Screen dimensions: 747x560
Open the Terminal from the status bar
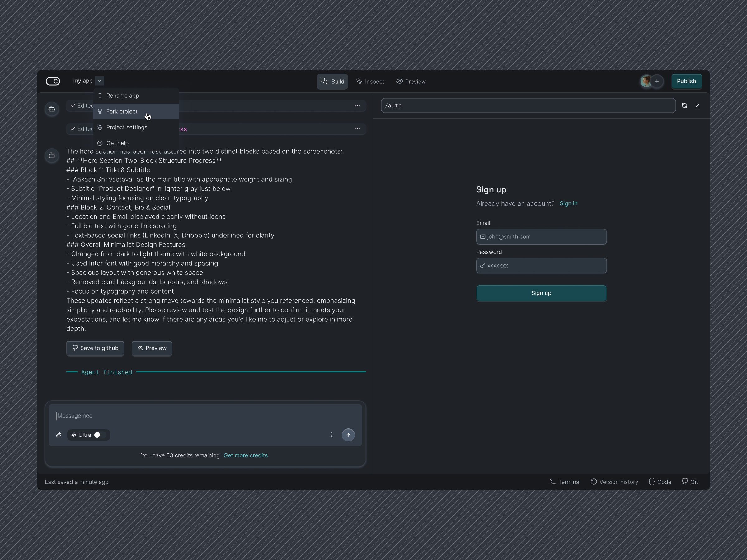click(565, 482)
